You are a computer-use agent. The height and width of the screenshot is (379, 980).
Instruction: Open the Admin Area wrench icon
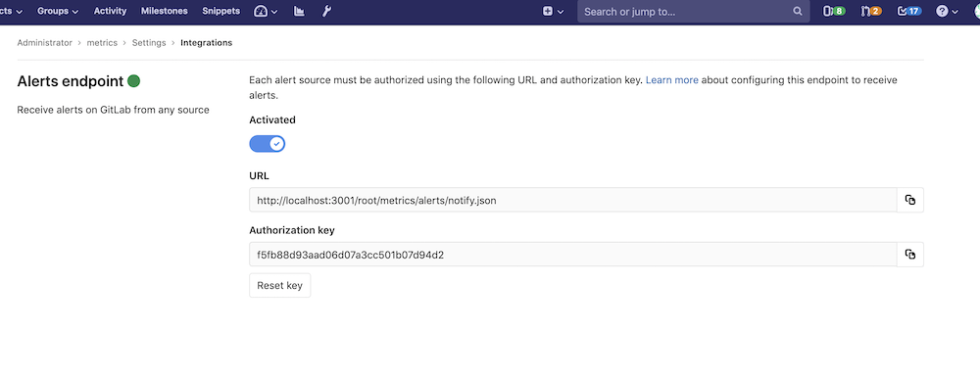[x=326, y=11]
